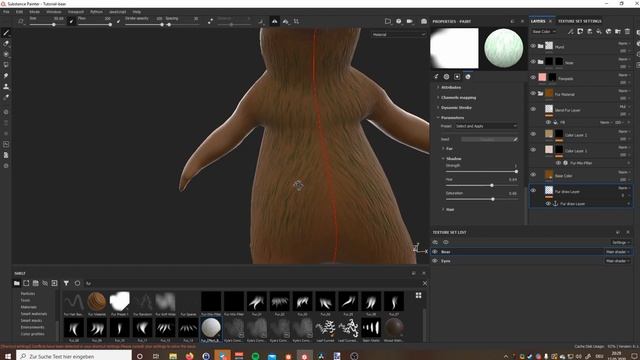Expand the Attributes section
Viewport: 640px width, 360px height.
(451, 87)
